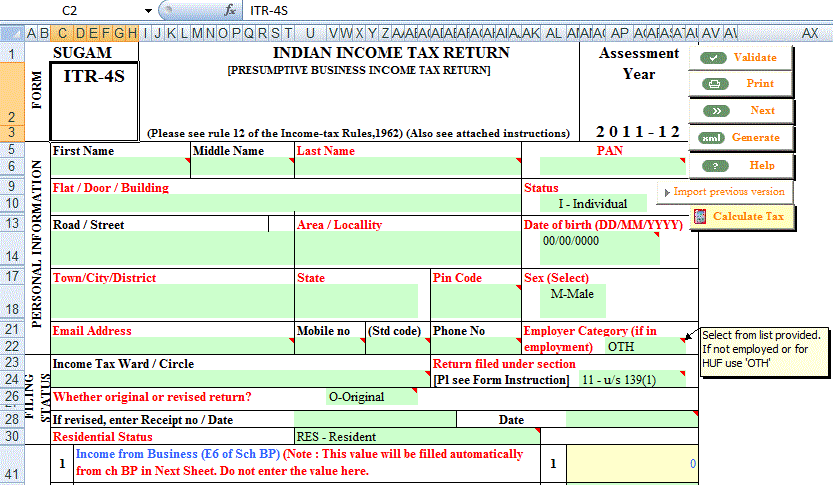
Task: Click the revised return Date input cell
Action: pyautogui.click(x=632, y=419)
